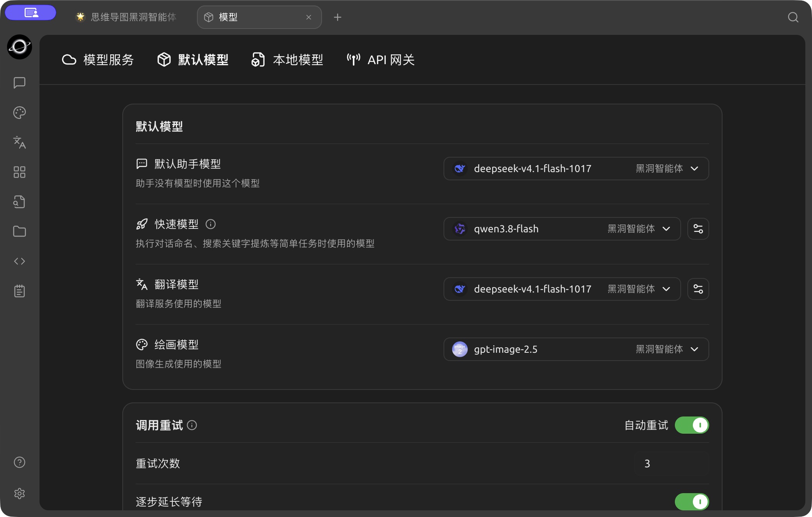Click the 重试次数 label

point(158,463)
